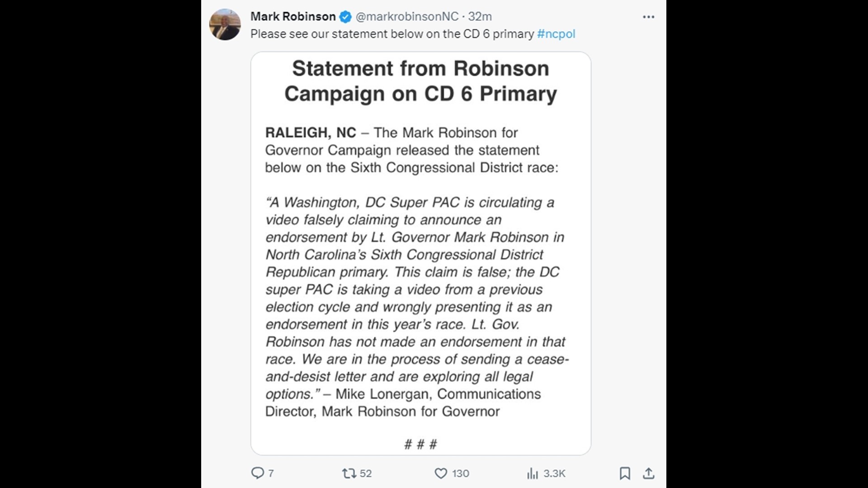Reply to the tweet via speech bubble icon

click(x=258, y=474)
